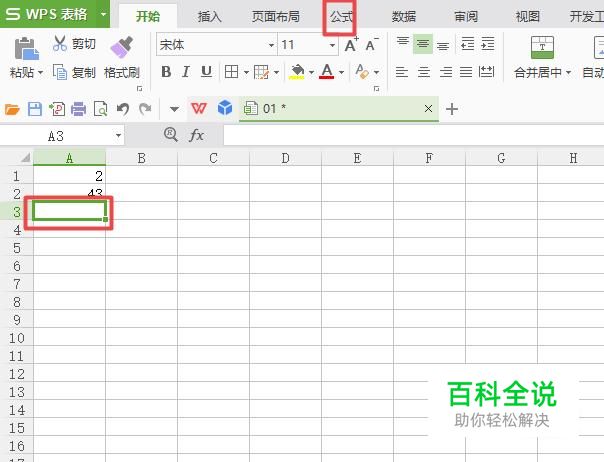Click the distributed alignment icon
Screen dimensions: 604x462
pyautogui.click(x=486, y=72)
